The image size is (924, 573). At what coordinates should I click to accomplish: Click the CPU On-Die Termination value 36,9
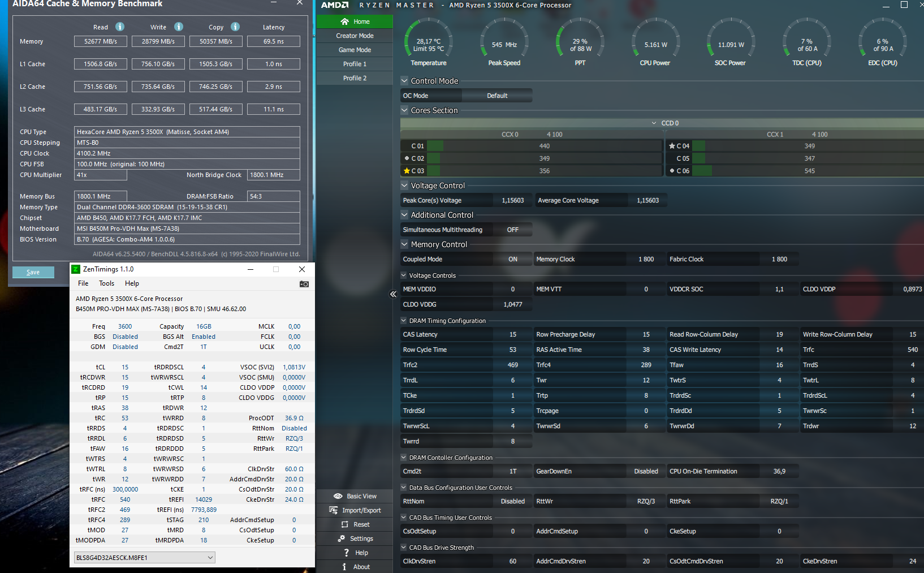coord(779,471)
